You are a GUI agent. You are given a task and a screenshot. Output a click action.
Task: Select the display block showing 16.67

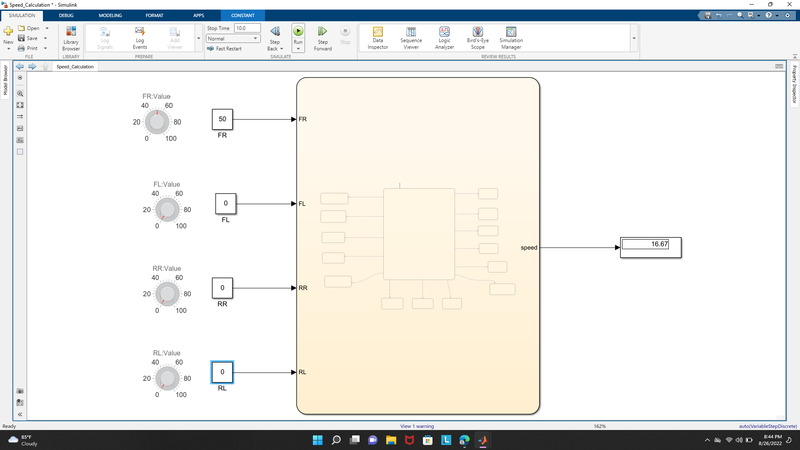pyautogui.click(x=651, y=247)
